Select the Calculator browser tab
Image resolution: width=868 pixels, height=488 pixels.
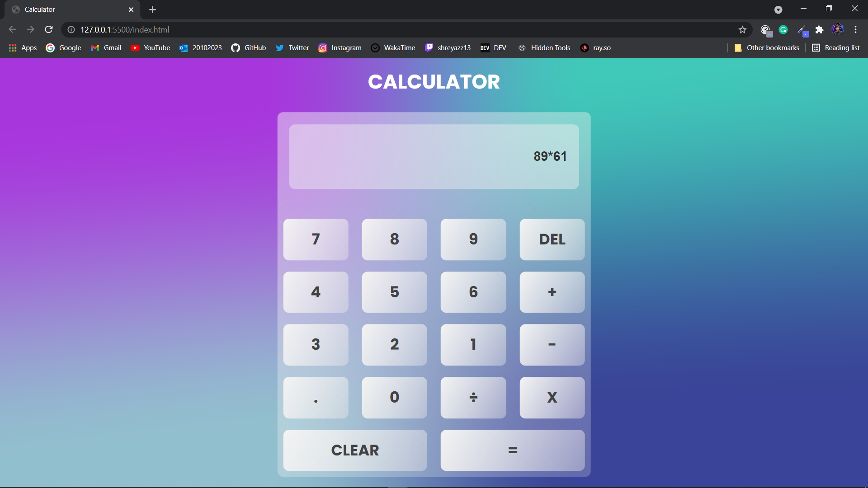pyautogui.click(x=68, y=9)
